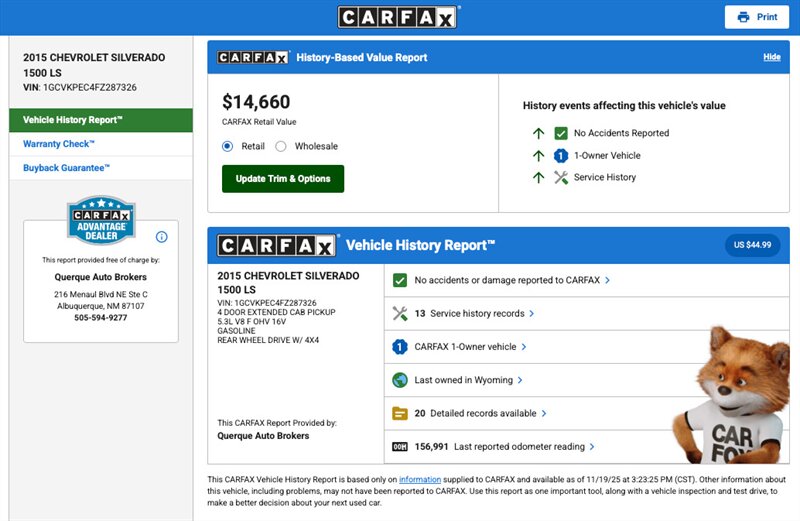Hide the History-Based Value Report
The height and width of the screenshot is (521, 800).
point(771,57)
